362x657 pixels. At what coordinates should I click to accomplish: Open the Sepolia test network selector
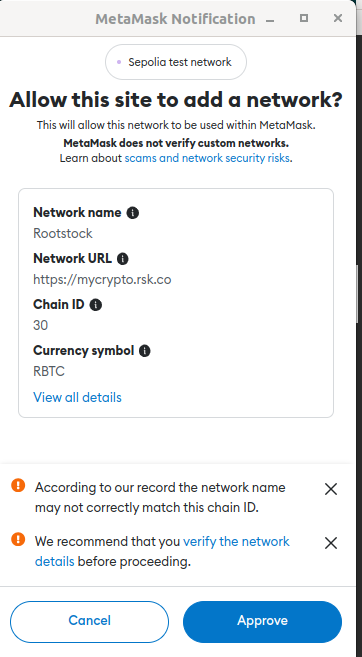176,62
